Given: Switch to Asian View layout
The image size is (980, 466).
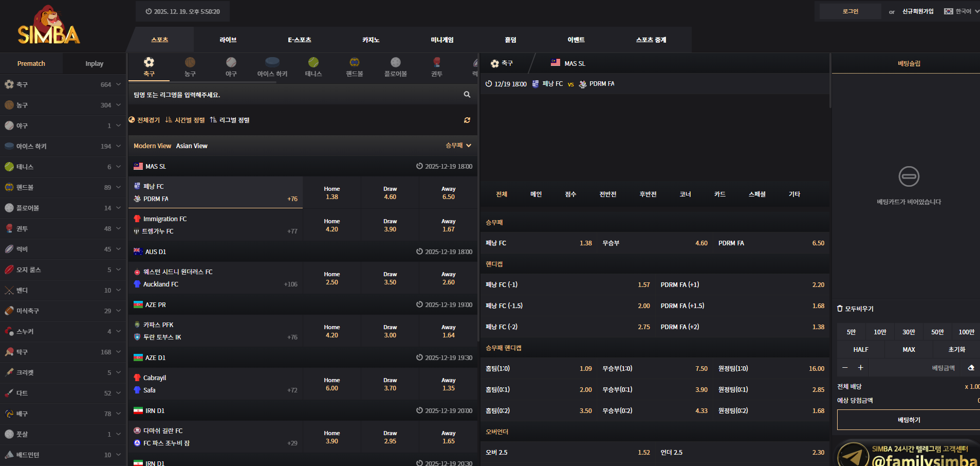Looking at the screenshot, I should (192, 146).
